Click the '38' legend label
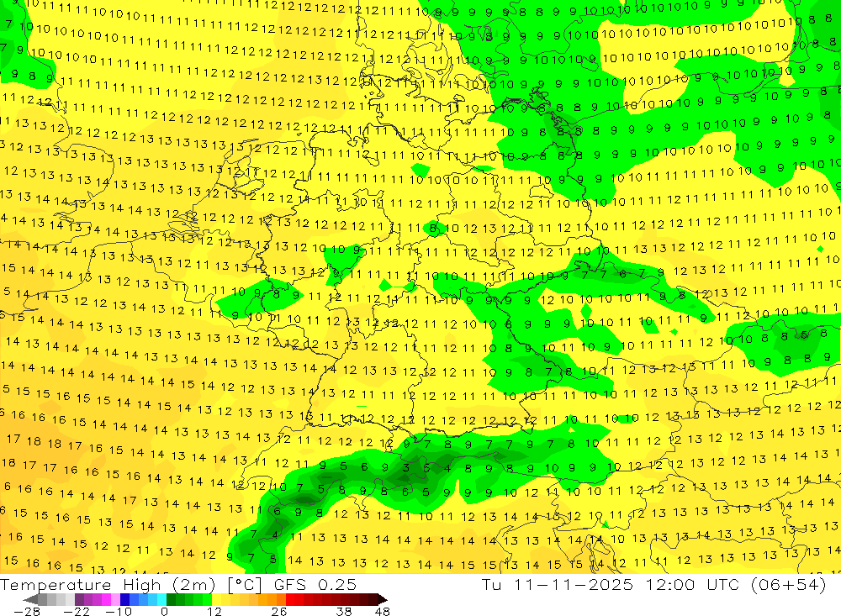This screenshot has width=841, height=616. (x=344, y=612)
